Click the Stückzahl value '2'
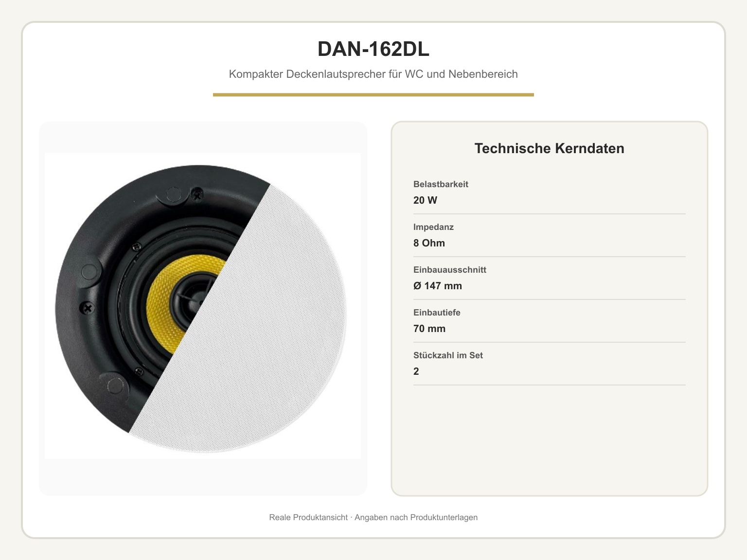 click(416, 371)
